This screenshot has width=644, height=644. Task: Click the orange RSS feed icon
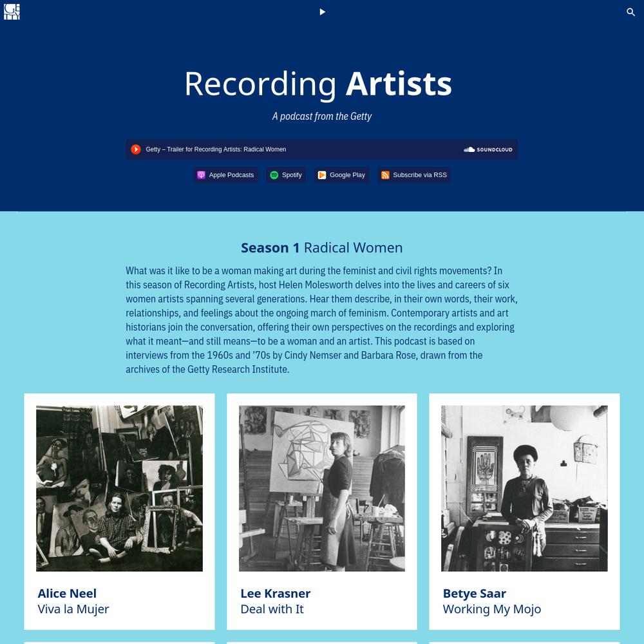(x=385, y=175)
